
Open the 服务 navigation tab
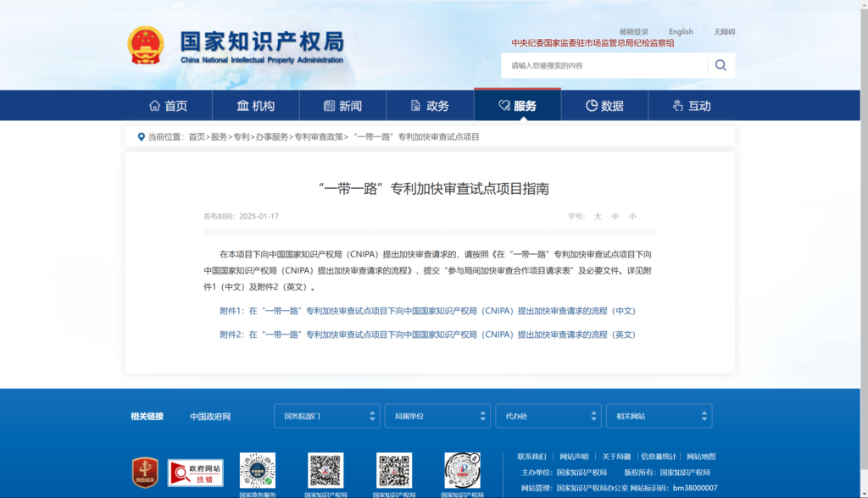tap(518, 106)
